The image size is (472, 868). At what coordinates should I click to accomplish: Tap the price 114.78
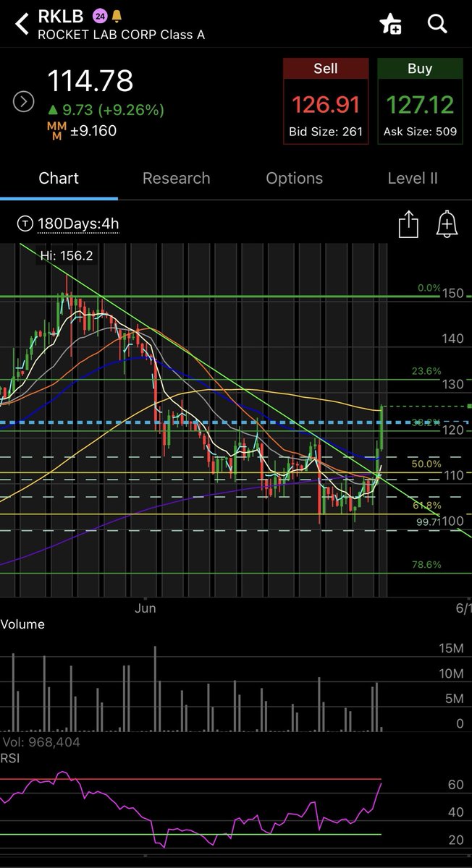(x=90, y=81)
